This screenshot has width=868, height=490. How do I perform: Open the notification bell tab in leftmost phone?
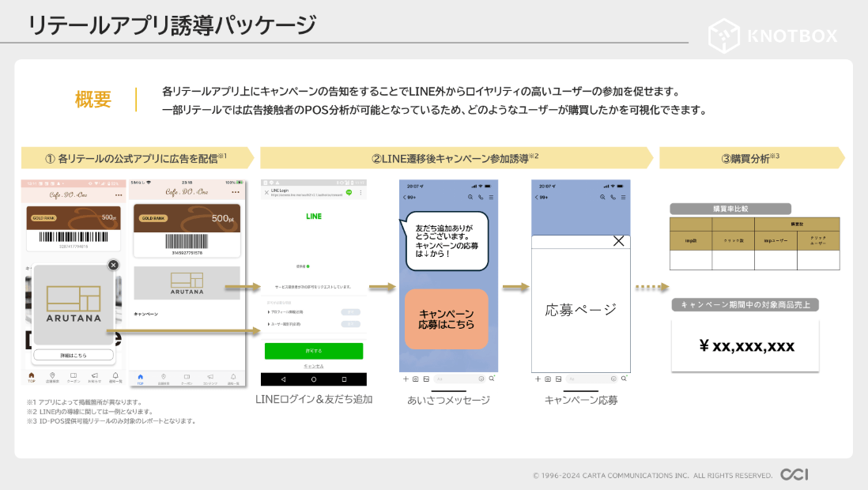pos(115,377)
